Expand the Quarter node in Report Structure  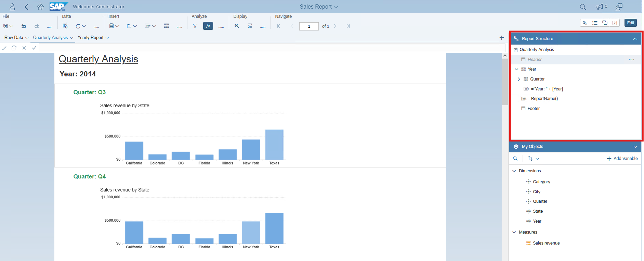(x=519, y=79)
